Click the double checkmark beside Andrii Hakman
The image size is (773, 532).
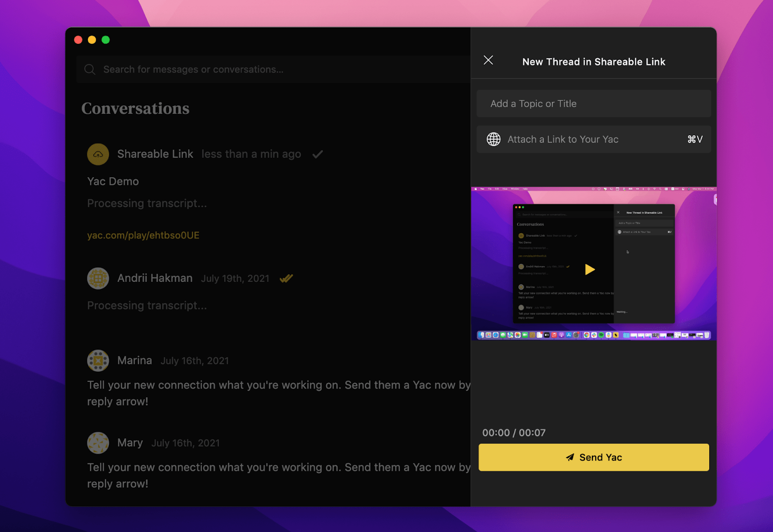[x=286, y=279]
